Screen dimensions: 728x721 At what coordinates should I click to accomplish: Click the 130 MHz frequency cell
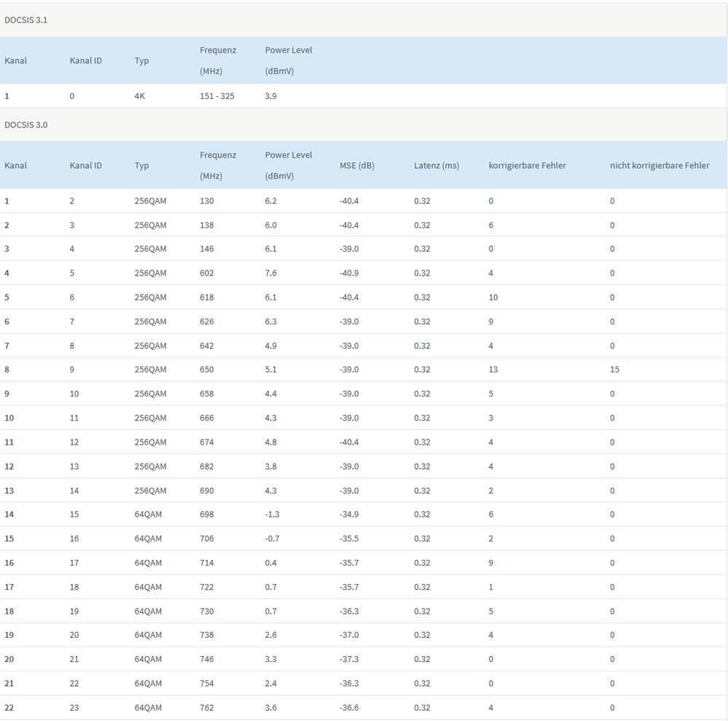[x=207, y=200]
